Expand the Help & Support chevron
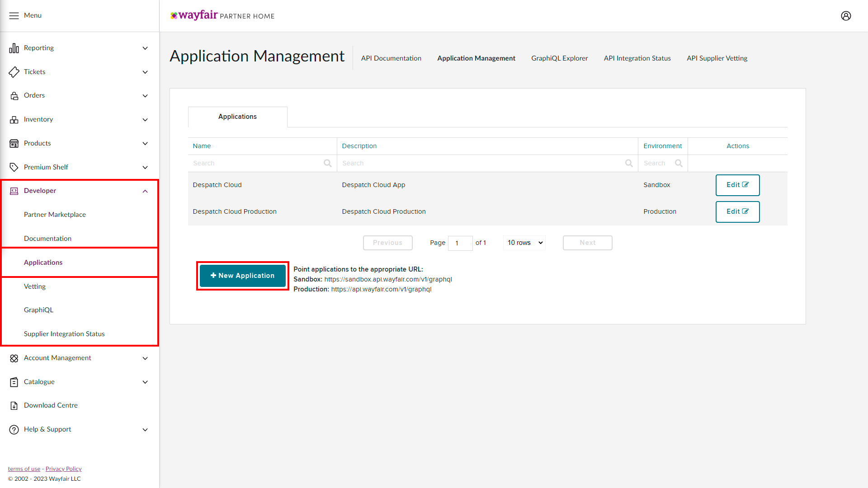The height and width of the screenshot is (488, 868). tap(145, 430)
